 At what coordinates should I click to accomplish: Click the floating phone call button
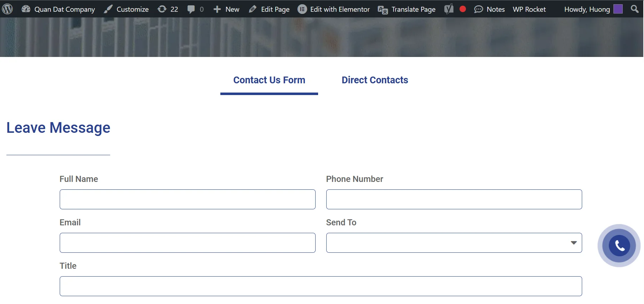point(619,246)
